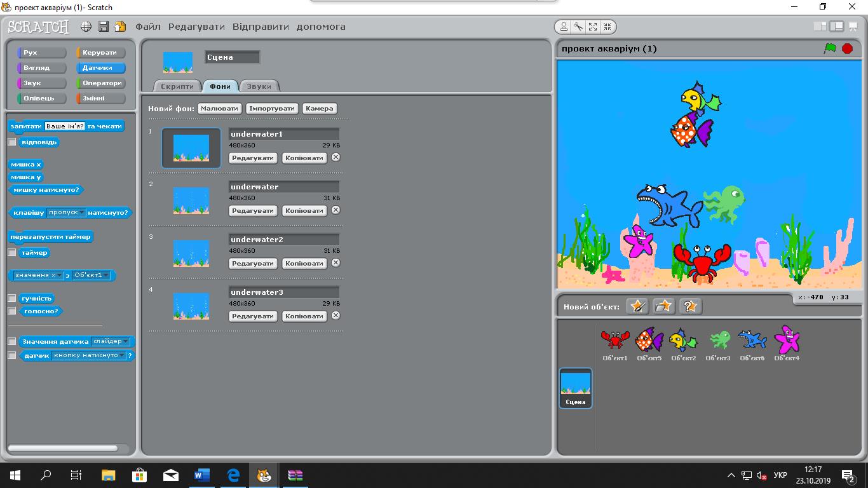Click the Камера background button

(x=320, y=109)
